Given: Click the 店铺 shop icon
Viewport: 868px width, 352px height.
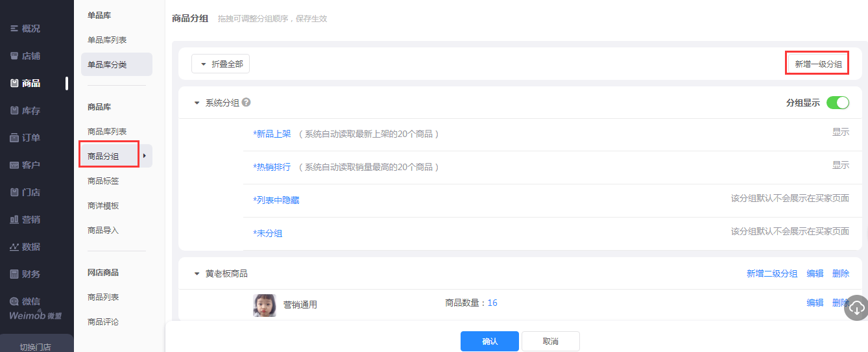Looking at the screenshot, I should point(14,56).
